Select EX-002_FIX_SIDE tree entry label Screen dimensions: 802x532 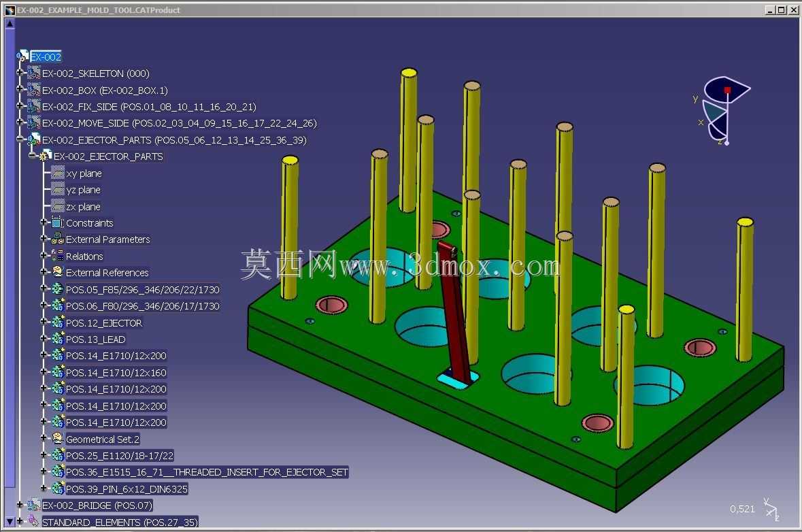[x=149, y=107]
